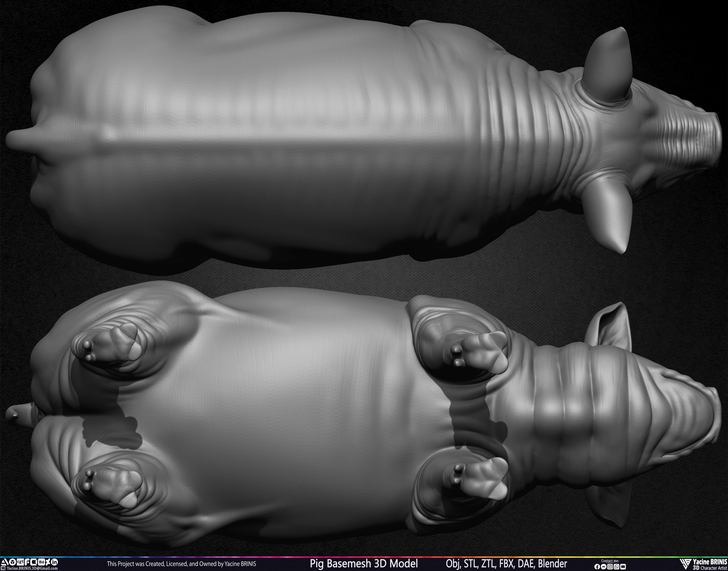Click the 'Contact me:' label
728x571 pixels.
click(610, 561)
